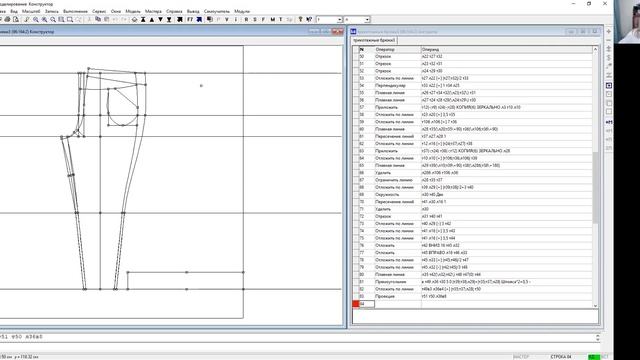Open the Модули menu
640x360 pixels.
242,11
